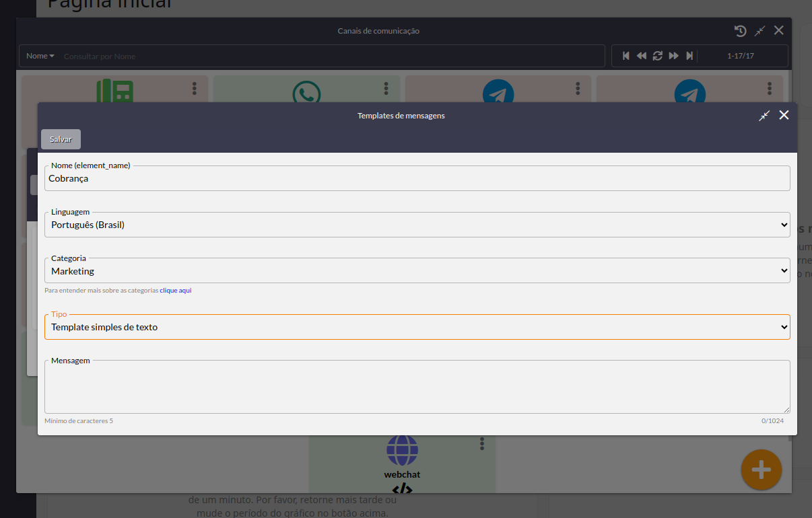Open the Categoria dropdown
Viewport: 812px width, 518px height.
417,270
